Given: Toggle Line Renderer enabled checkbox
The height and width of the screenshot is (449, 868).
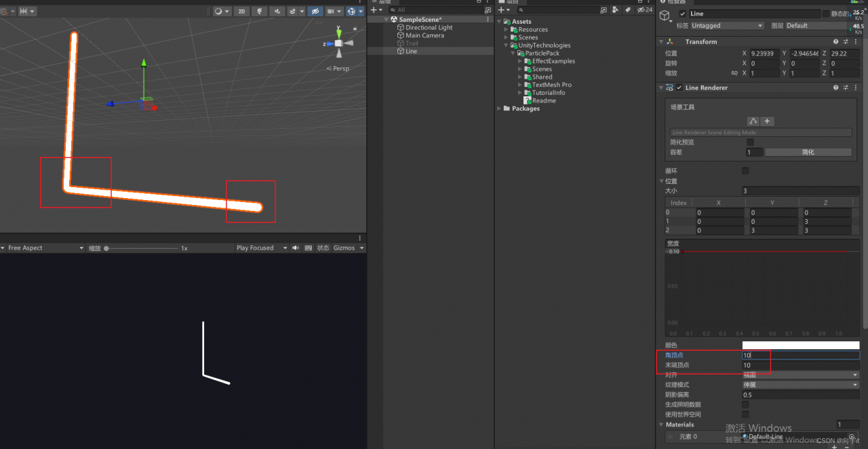Looking at the screenshot, I should [679, 87].
